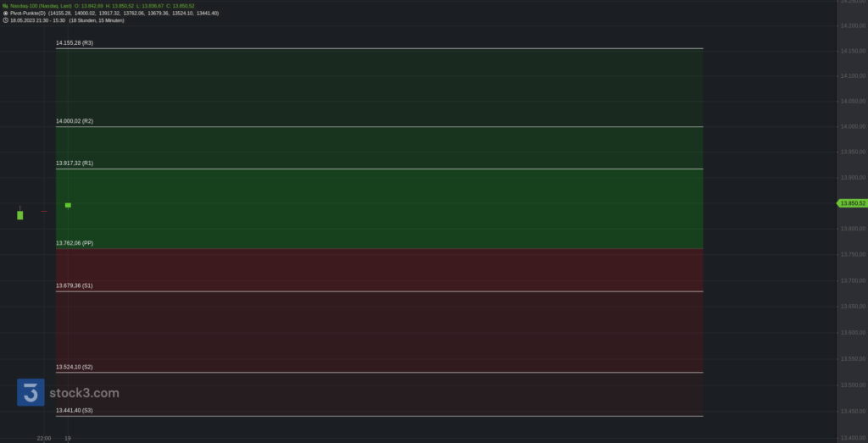Viewport: 868px width, 443px height.
Task: Select the 14.000,02 (R2) pivot line label
Action: tap(75, 121)
